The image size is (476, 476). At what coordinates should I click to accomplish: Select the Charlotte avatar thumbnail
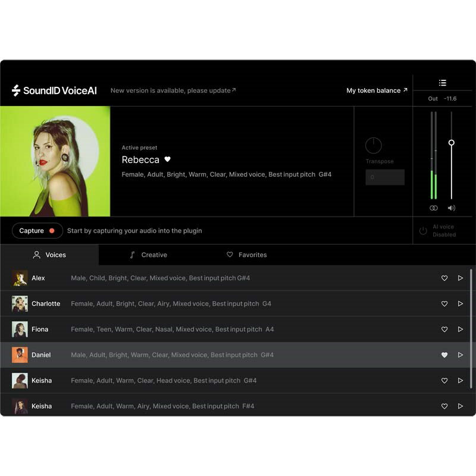click(x=20, y=303)
